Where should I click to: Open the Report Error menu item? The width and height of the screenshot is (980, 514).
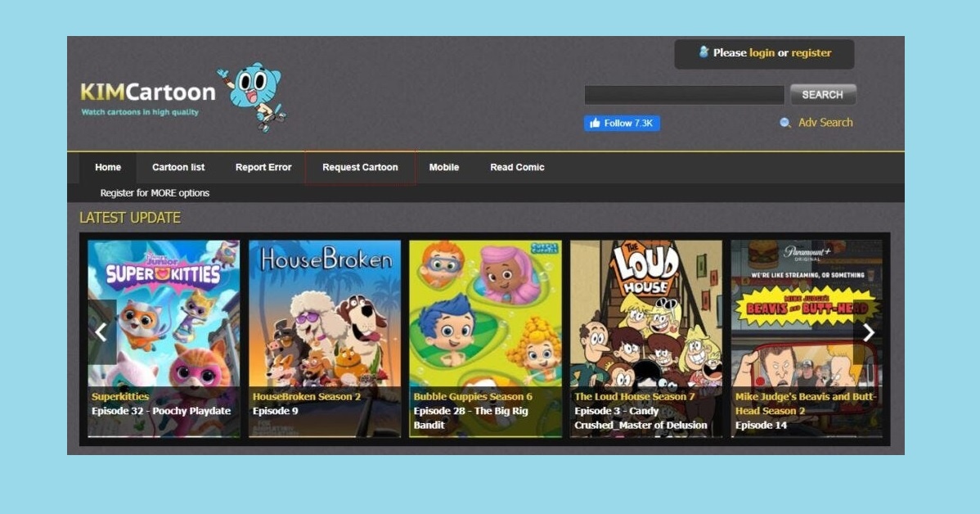point(263,167)
